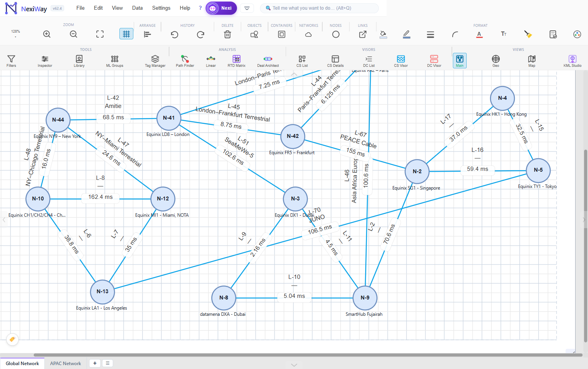Image resolution: width=588 pixels, height=369 pixels.
Task: Add a node circle icon
Action: pos(336,34)
